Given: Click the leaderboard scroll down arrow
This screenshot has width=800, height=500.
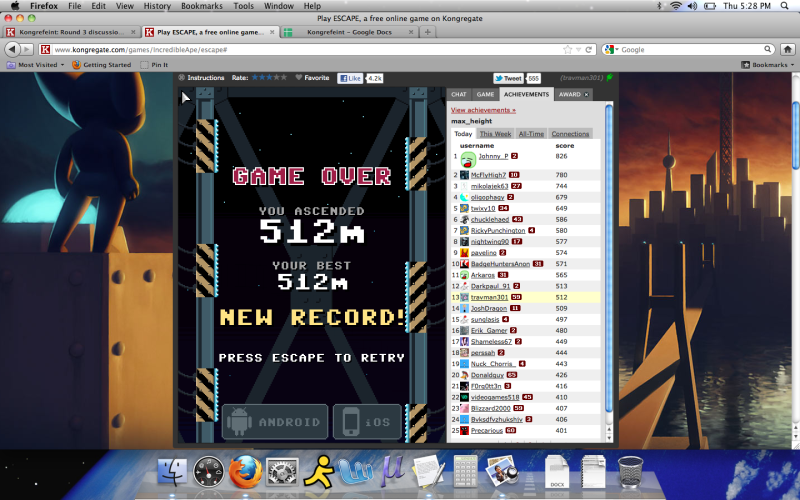Looking at the screenshot, I should coord(608,438).
